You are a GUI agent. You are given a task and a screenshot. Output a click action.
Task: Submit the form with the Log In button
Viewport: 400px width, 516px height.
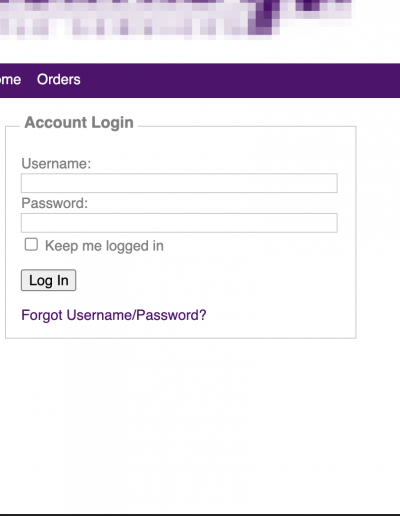click(49, 280)
